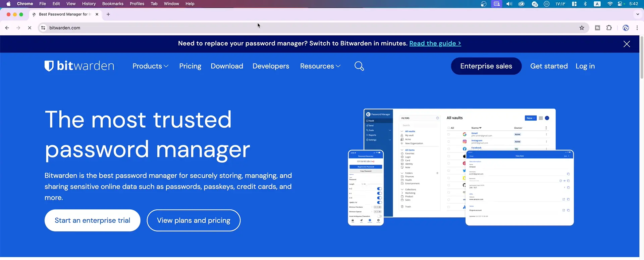644x260 pixels.
Task: Open the Chrome extensions puzzle menu
Action: coord(609,28)
